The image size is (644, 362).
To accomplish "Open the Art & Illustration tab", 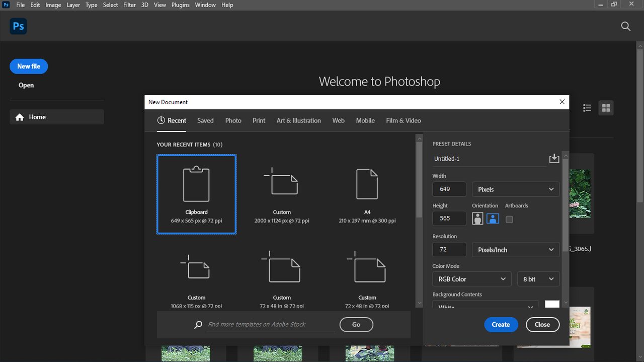I will [x=298, y=120].
